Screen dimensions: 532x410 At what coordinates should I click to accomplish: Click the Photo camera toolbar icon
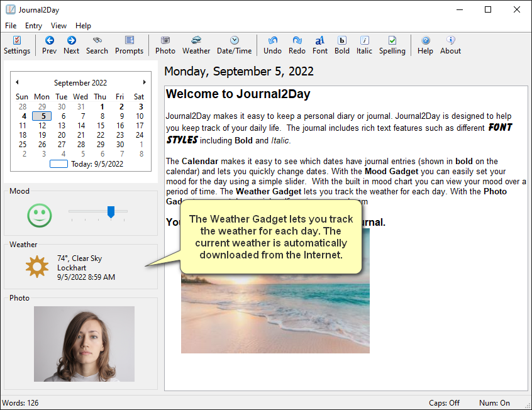pos(165,45)
